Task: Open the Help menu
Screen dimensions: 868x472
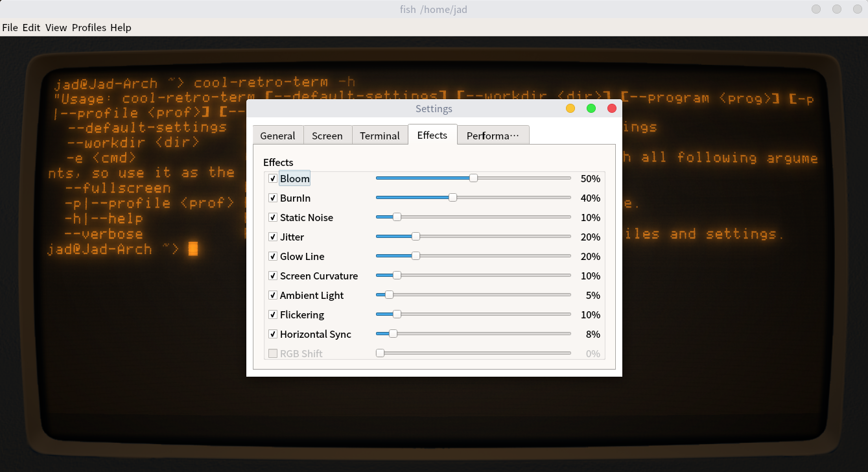Action: tap(121, 27)
